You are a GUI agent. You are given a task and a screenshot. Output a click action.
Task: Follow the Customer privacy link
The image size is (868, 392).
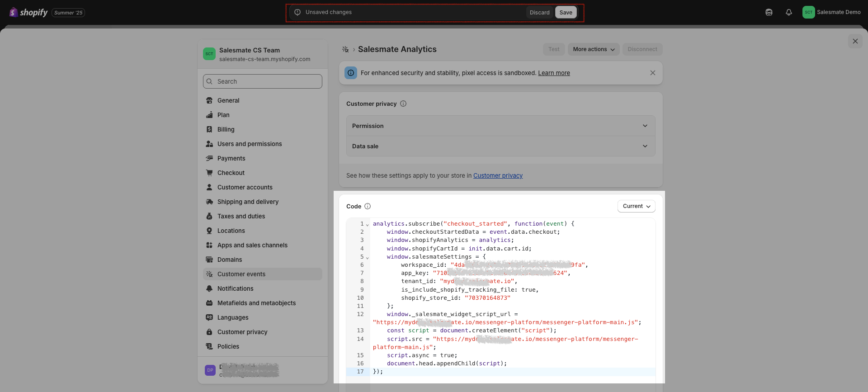(x=498, y=175)
